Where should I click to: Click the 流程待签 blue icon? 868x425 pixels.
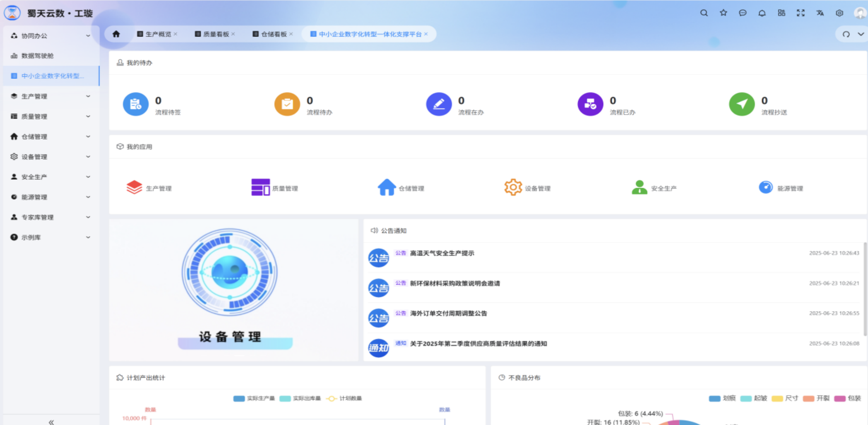pos(135,104)
